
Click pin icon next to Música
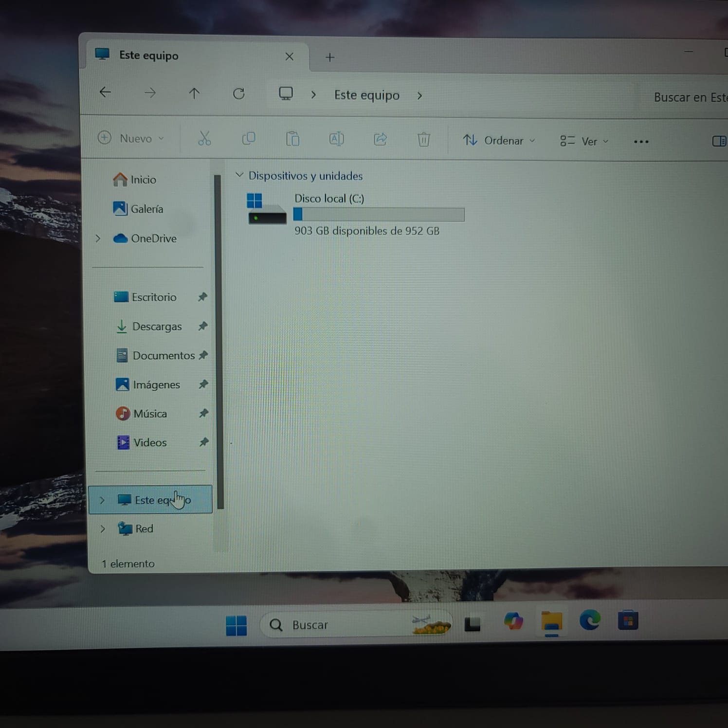204,413
